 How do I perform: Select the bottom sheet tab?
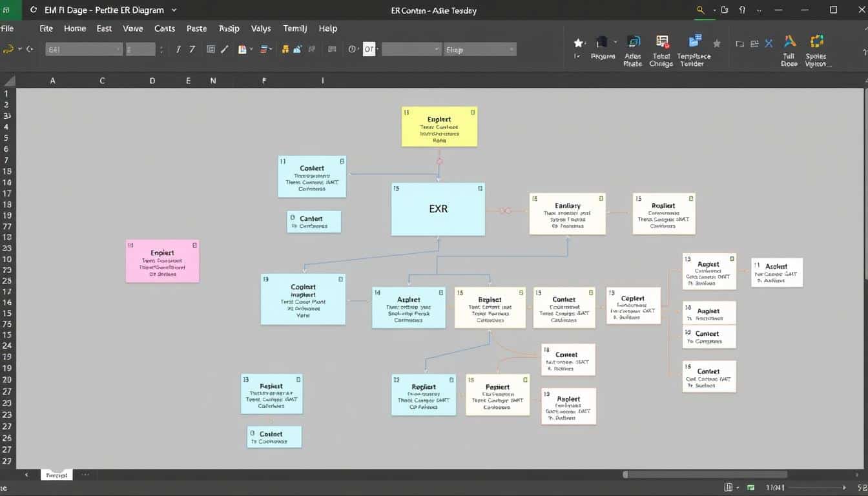[57, 475]
